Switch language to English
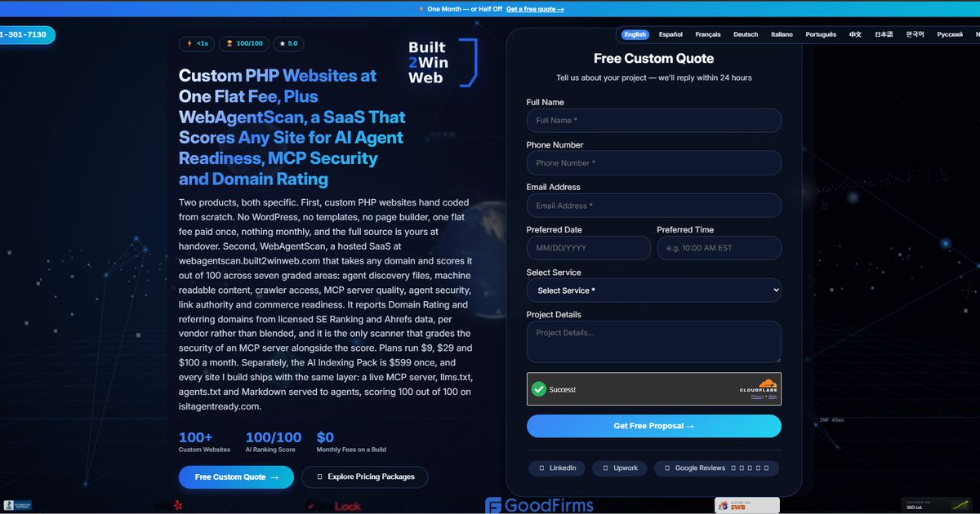 (x=635, y=34)
